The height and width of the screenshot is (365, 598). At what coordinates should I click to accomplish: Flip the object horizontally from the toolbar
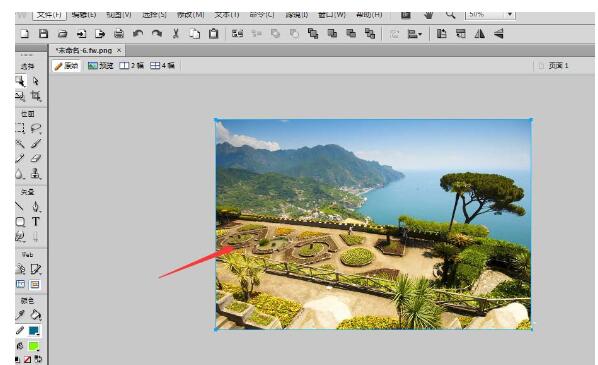479,34
